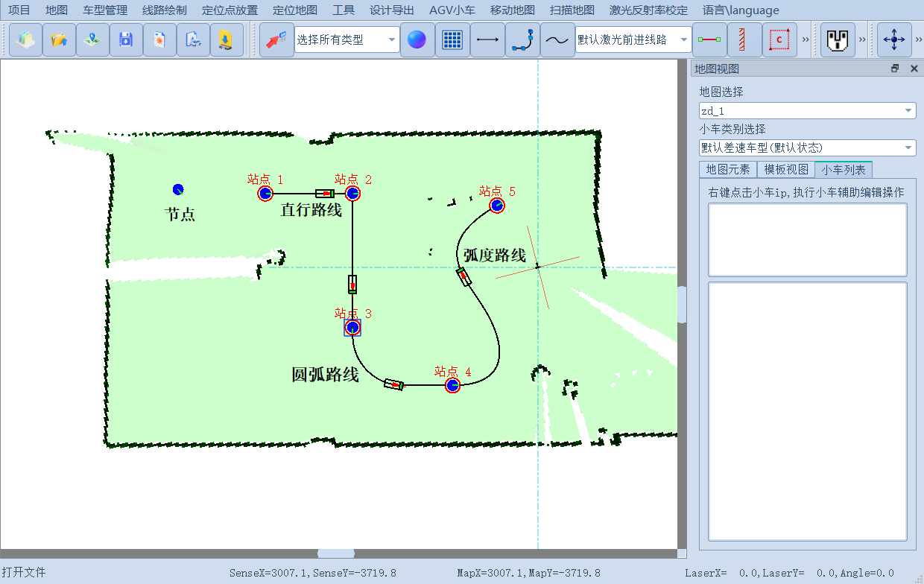Open the 车型管理 menu
Screen dimensions: 924x584
click(x=105, y=10)
